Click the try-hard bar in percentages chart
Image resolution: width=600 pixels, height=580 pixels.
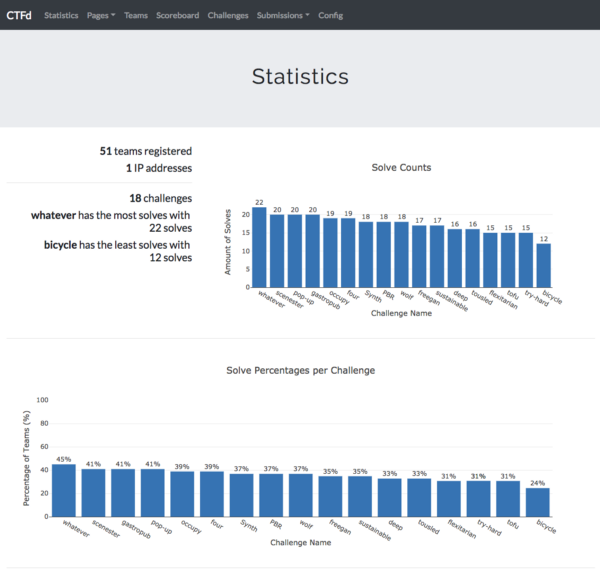(x=478, y=499)
